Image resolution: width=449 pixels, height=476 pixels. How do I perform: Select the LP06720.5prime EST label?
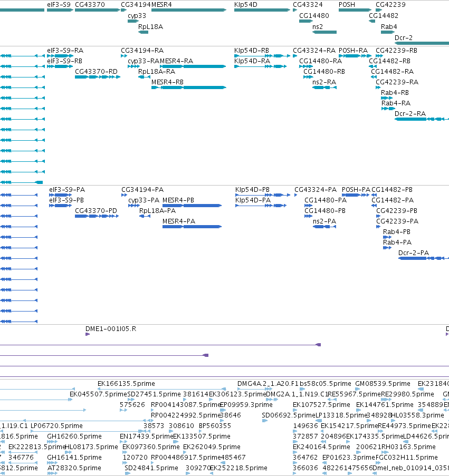(57, 426)
